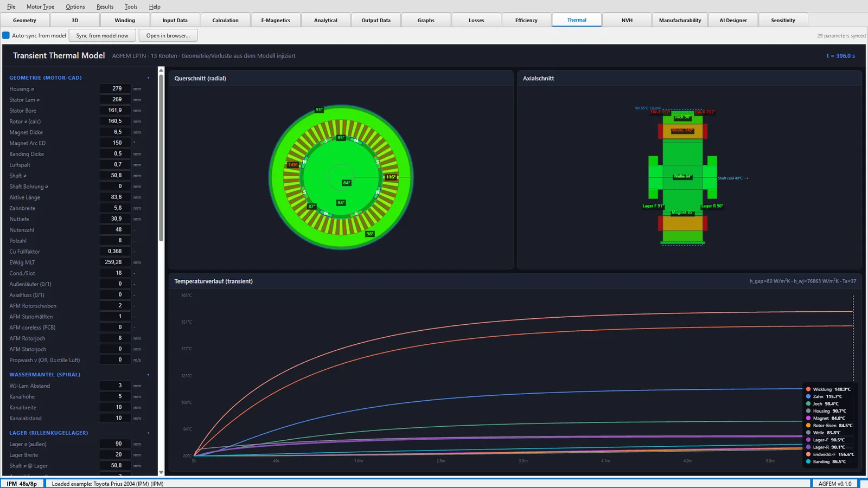Image resolution: width=868 pixels, height=488 pixels.
Task: Click the AGFEM v0.1.0 status entry
Action: (x=835, y=484)
